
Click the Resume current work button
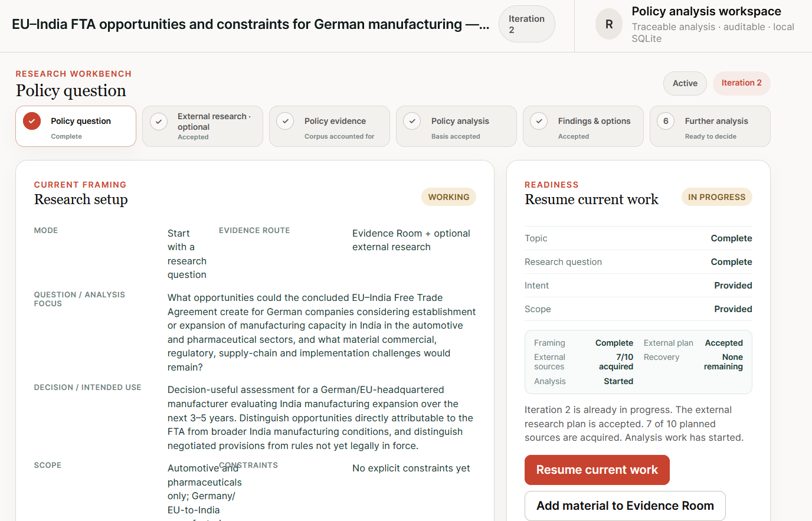597,470
